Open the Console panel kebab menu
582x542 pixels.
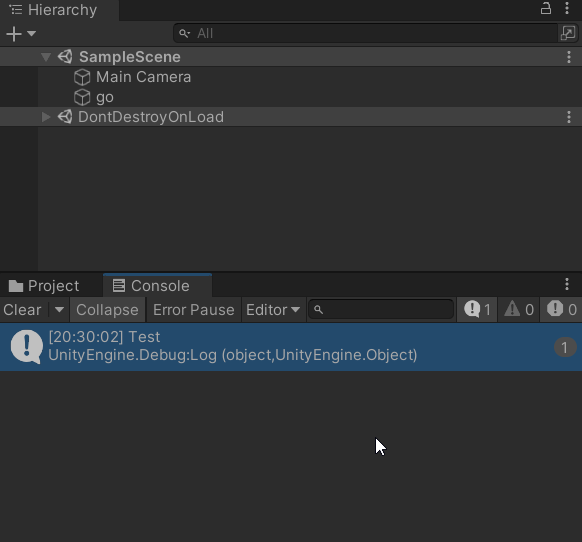pos(567,284)
